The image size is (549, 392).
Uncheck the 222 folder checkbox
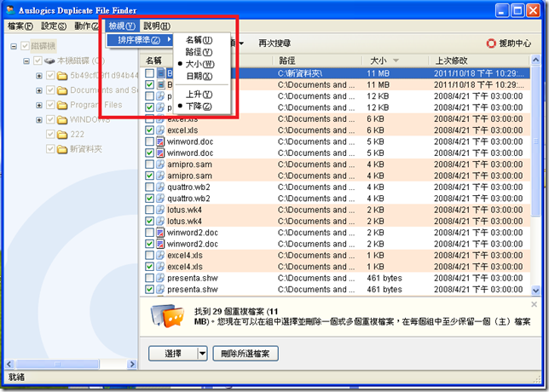coord(50,135)
